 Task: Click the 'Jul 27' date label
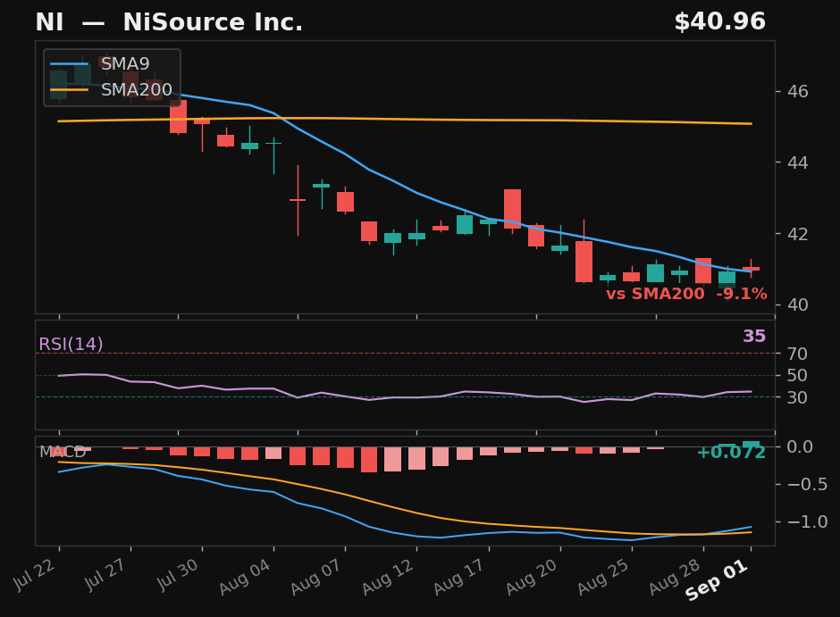(105, 574)
